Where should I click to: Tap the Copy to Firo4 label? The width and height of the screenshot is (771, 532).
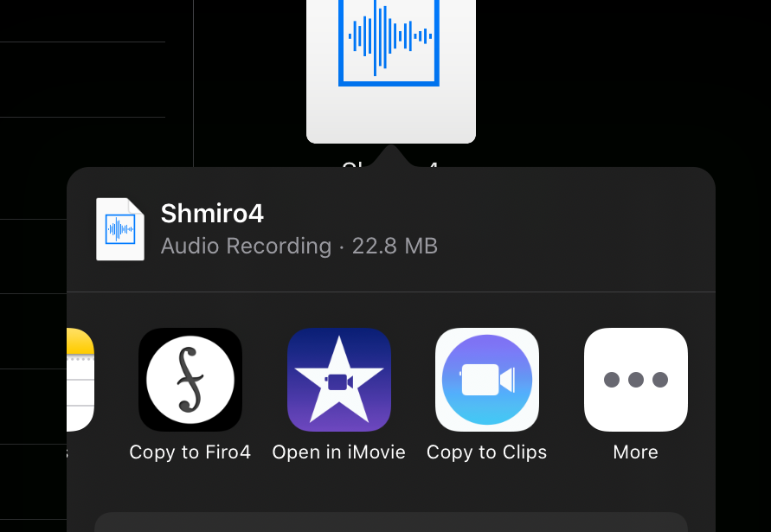(x=190, y=452)
